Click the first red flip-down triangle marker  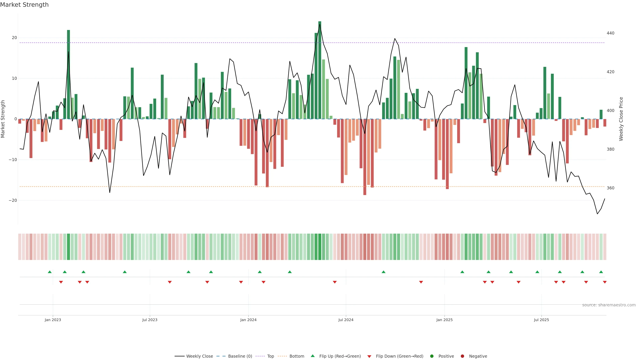(x=61, y=282)
